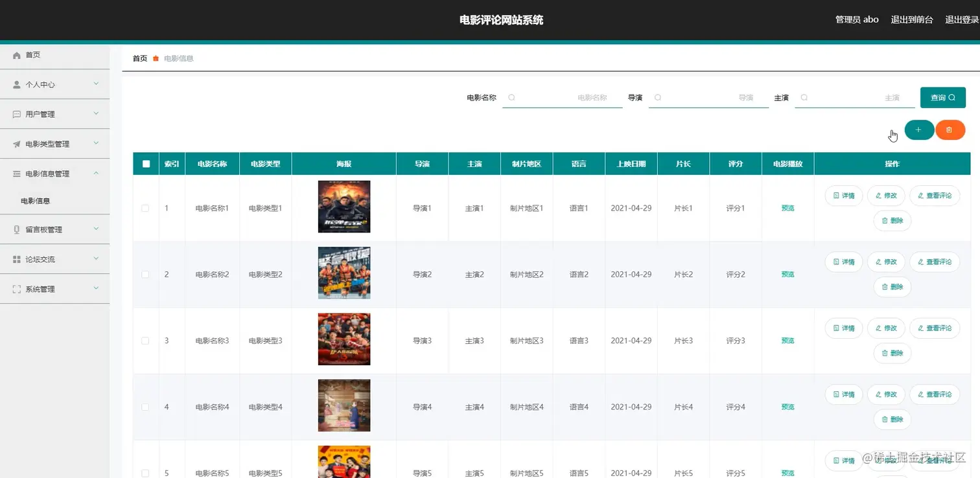
Task: Click the poster thumbnail for 电影名称1
Action: tap(344, 207)
